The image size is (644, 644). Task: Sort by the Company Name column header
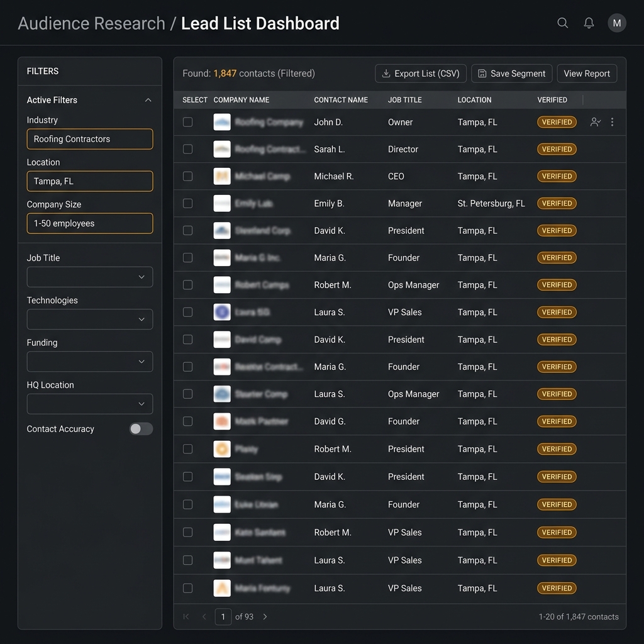[x=241, y=100]
